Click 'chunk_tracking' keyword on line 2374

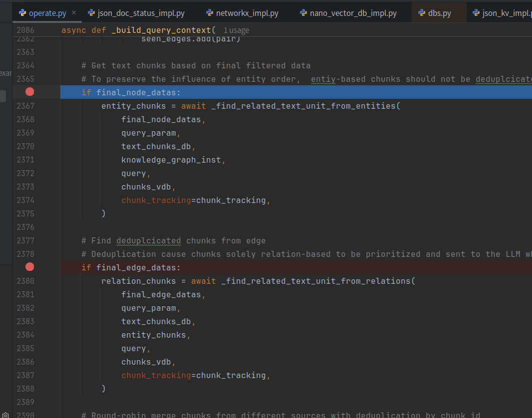pos(156,201)
